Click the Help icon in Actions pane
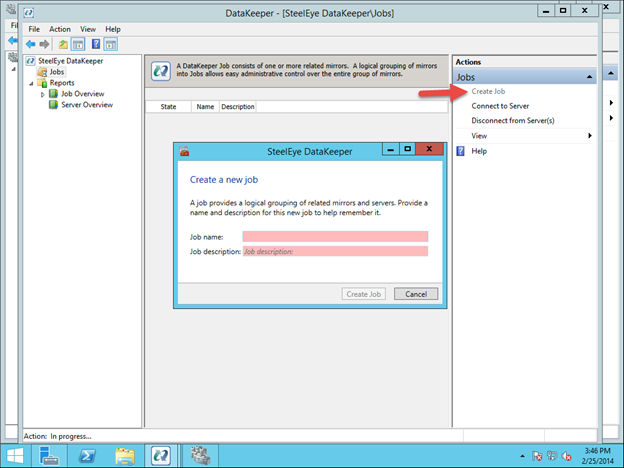This screenshot has height=468, width=624. (x=461, y=151)
